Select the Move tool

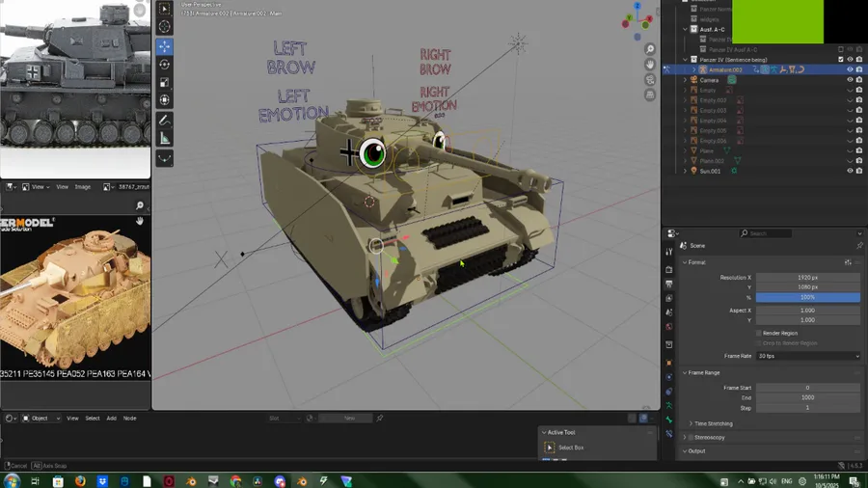pyautogui.click(x=164, y=46)
